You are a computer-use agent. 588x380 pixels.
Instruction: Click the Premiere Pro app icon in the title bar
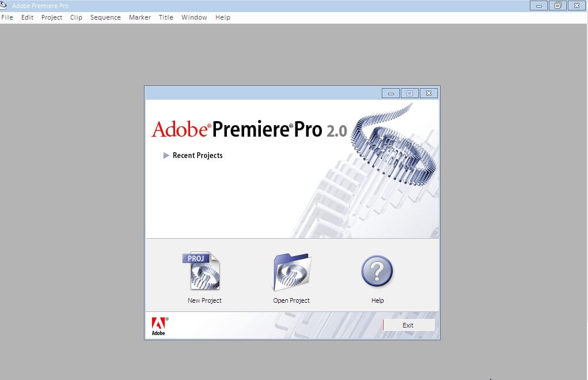click(x=3, y=5)
